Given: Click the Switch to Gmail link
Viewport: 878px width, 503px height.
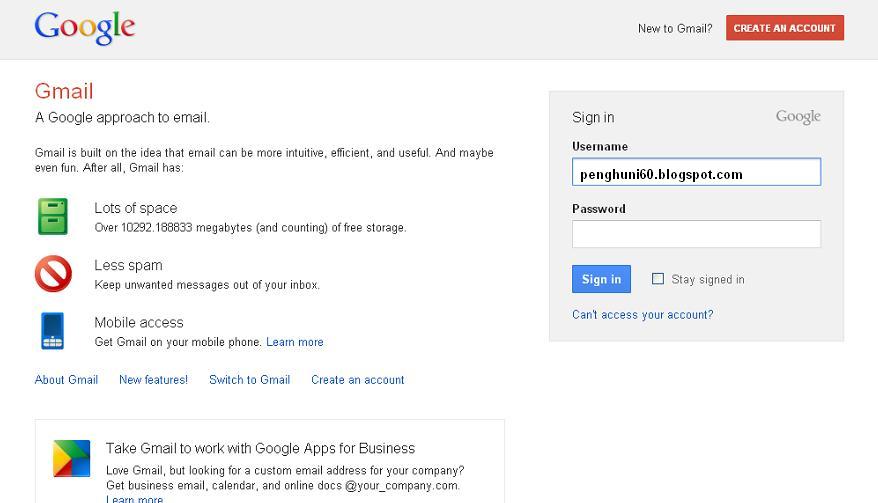Looking at the screenshot, I should click(249, 380).
